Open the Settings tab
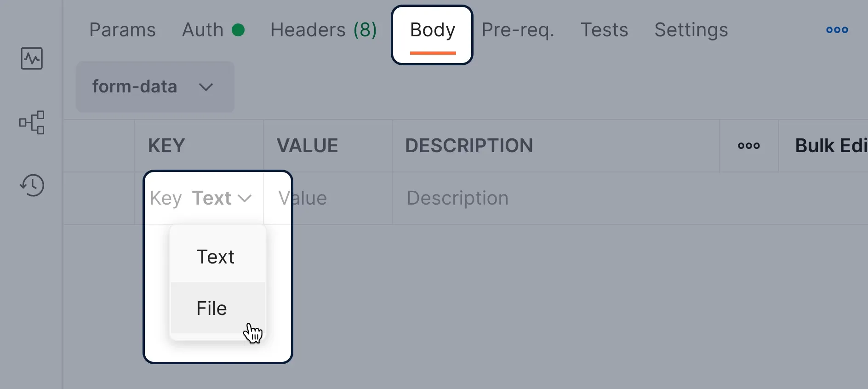 tap(691, 30)
